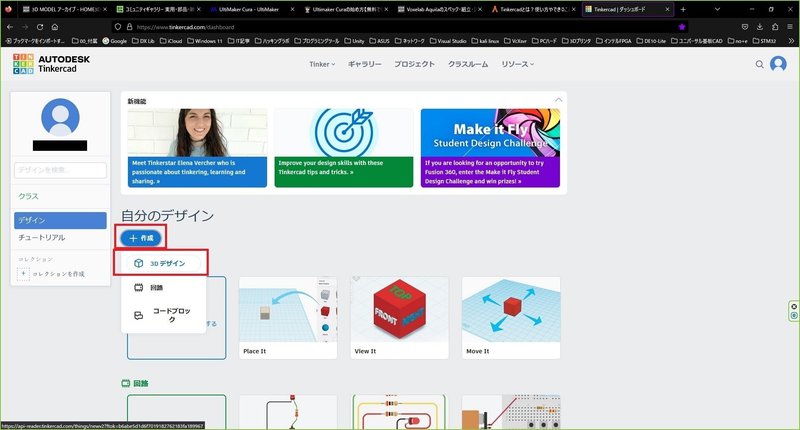Open the Unity bookmark folder
The image size is (800, 430).
(x=354, y=41)
